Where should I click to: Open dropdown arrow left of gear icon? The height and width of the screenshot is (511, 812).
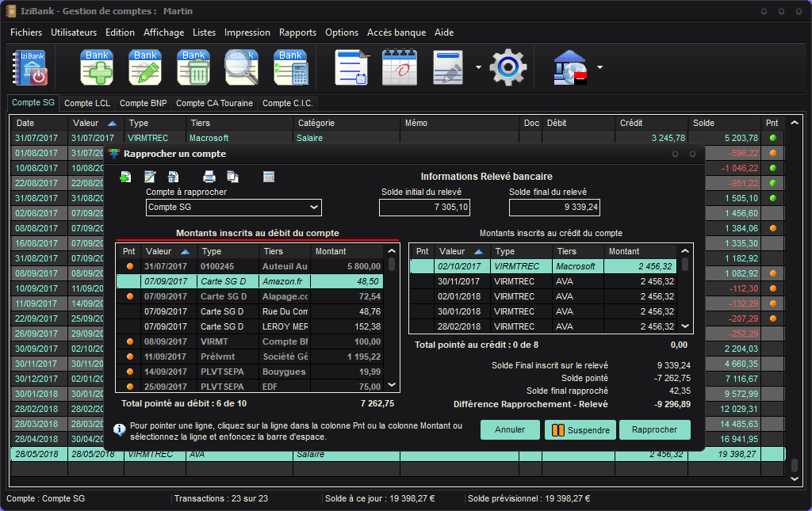click(x=478, y=67)
